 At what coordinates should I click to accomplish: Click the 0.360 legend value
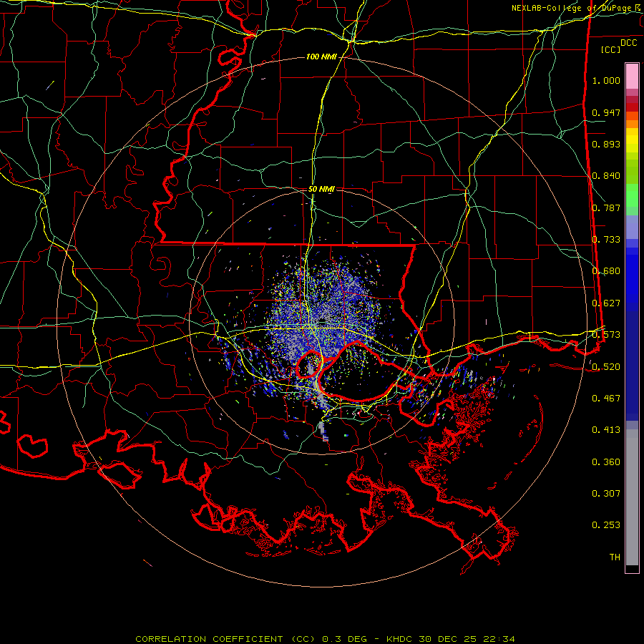tap(606, 462)
